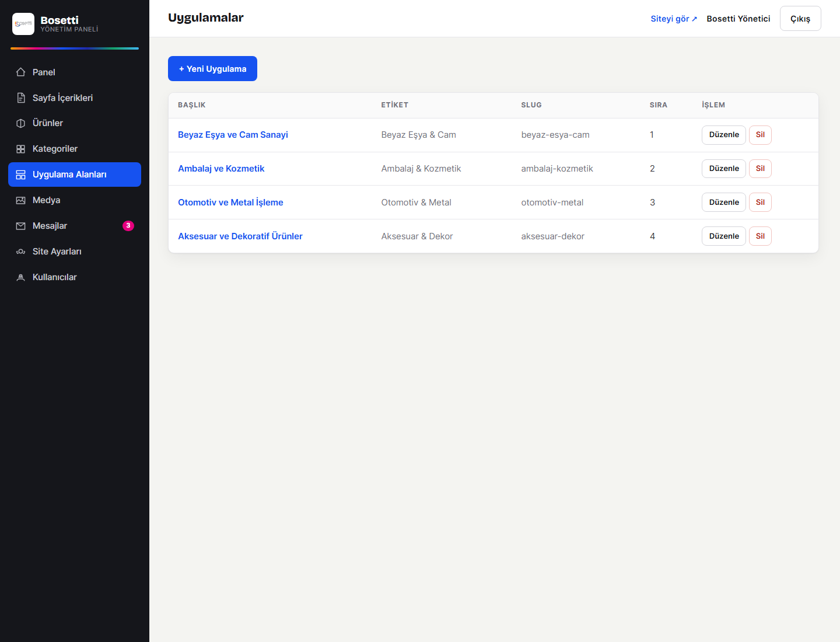Click the Bosetti logo icon
Screen dimensions: 840x642
click(23, 24)
